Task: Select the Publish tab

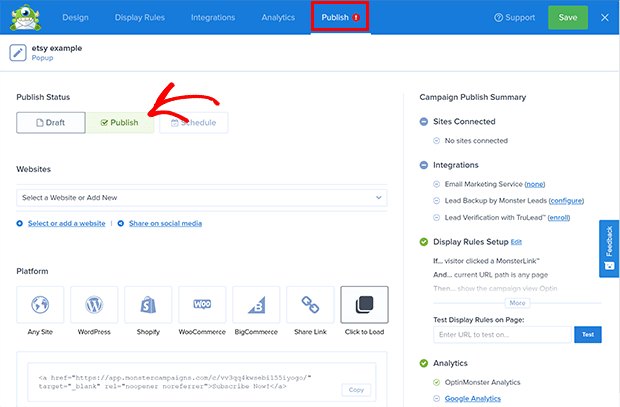Action: pyautogui.click(x=340, y=17)
